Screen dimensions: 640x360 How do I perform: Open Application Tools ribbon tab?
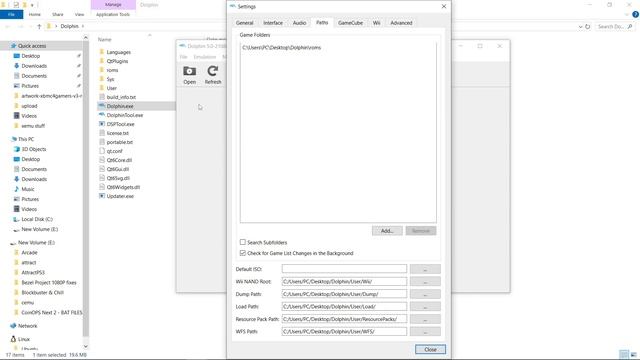click(113, 14)
